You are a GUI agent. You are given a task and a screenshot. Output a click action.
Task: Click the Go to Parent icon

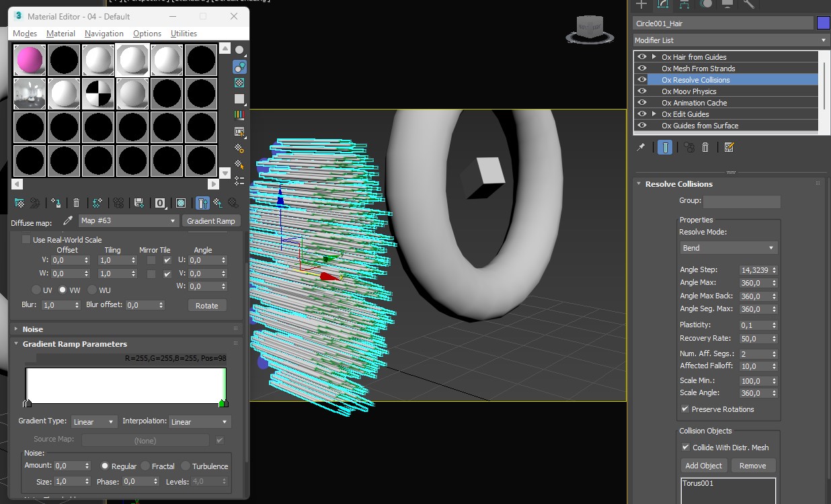tap(218, 203)
